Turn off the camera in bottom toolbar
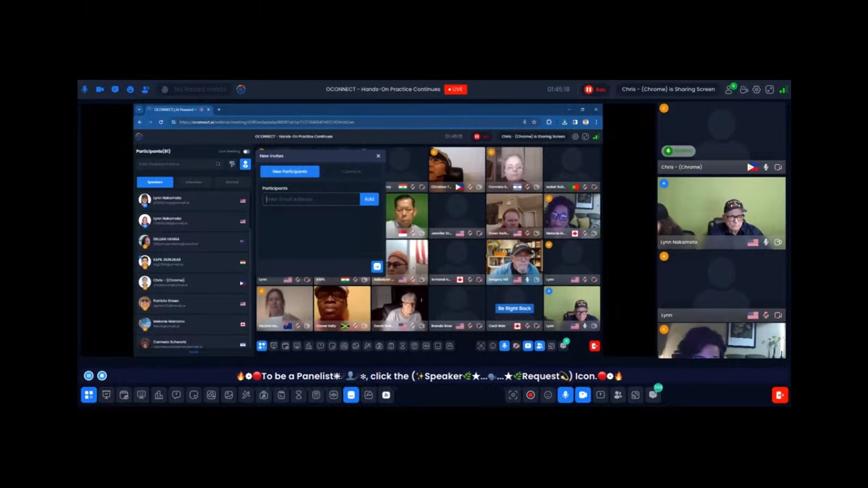 click(583, 395)
